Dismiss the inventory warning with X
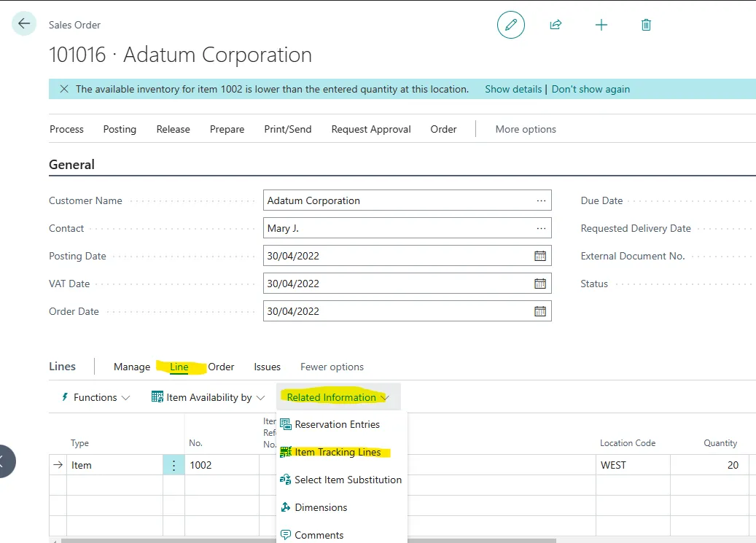Viewport: 756px width, 543px height. click(63, 89)
